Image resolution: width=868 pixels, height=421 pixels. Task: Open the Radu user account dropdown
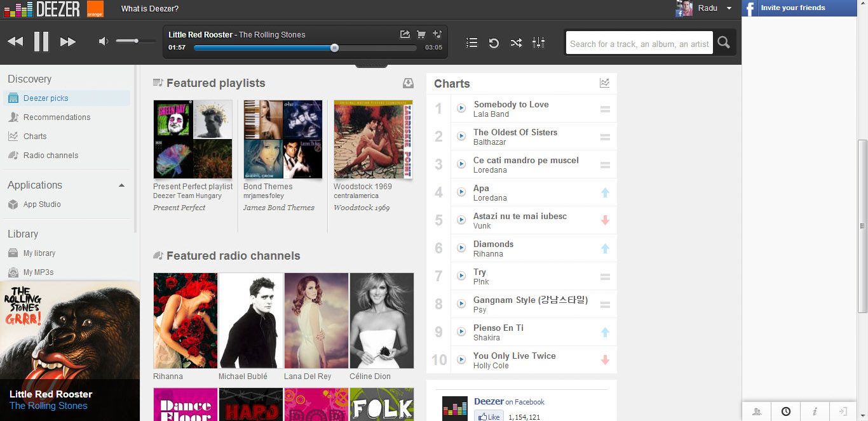729,8
